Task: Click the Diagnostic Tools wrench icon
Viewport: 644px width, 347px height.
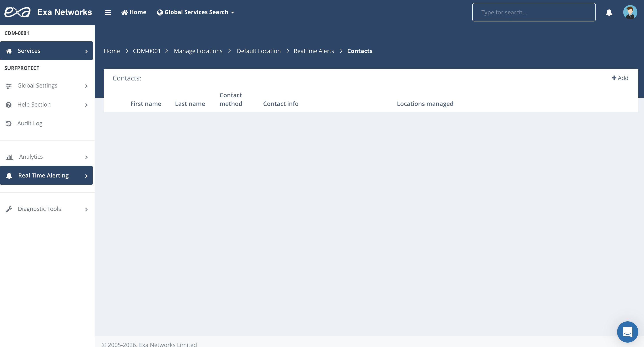Action: pyautogui.click(x=9, y=209)
